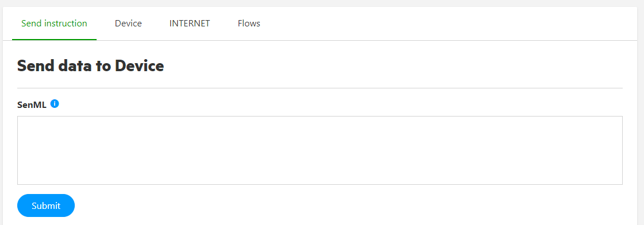644x225 pixels.
Task: Go to the Flows tab
Action: click(x=249, y=24)
